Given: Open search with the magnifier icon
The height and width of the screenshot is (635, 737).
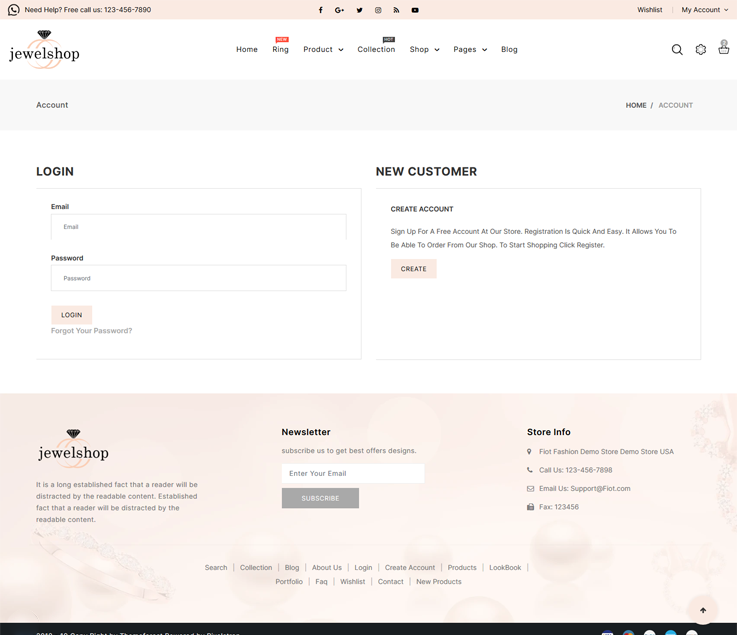Looking at the screenshot, I should [x=677, y=49].
